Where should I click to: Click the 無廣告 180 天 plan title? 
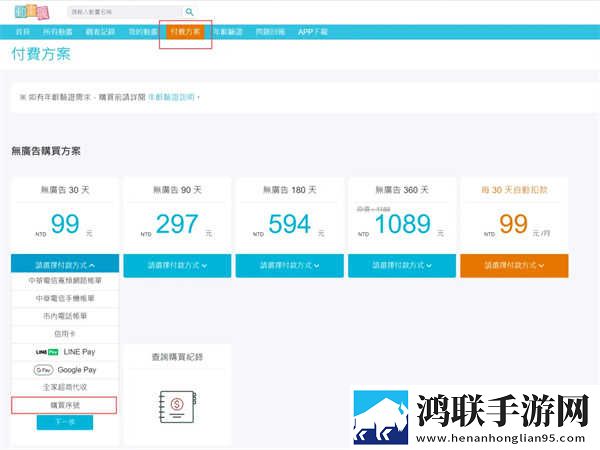click(x=290, y=190)
